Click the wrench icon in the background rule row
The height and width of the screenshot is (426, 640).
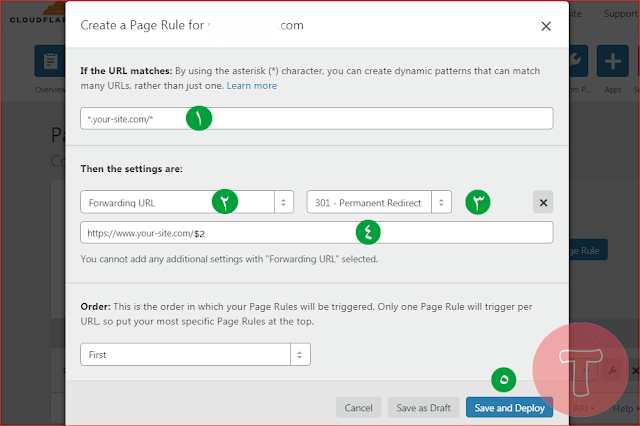pyautogui.click(x=612, y=370)
